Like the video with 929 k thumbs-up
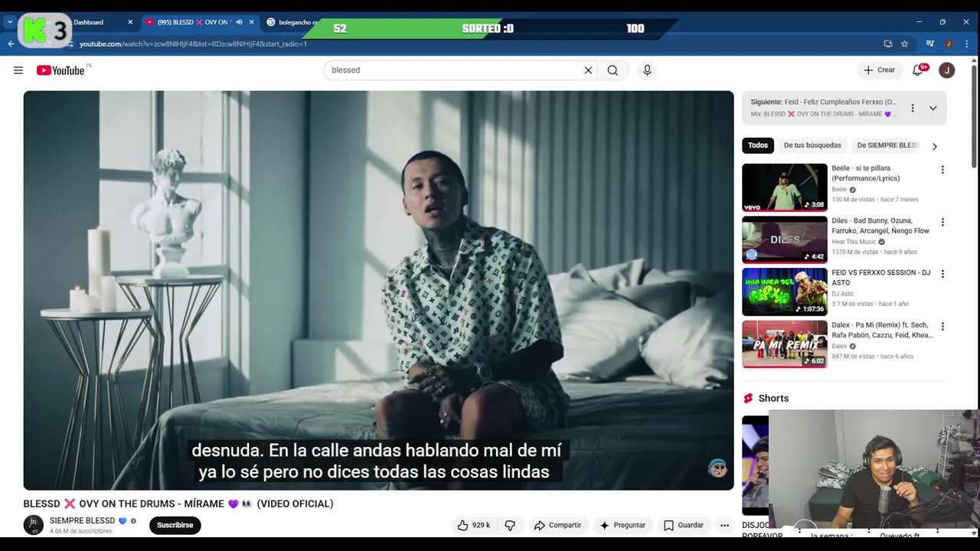This screenshot has height=551, width=980. [474, 525]
